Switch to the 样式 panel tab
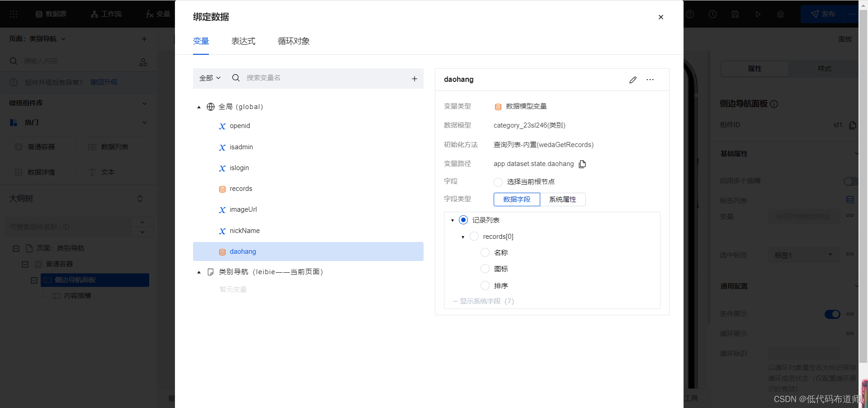This screenshot has height=408, width=868. [x=824, y=69]
